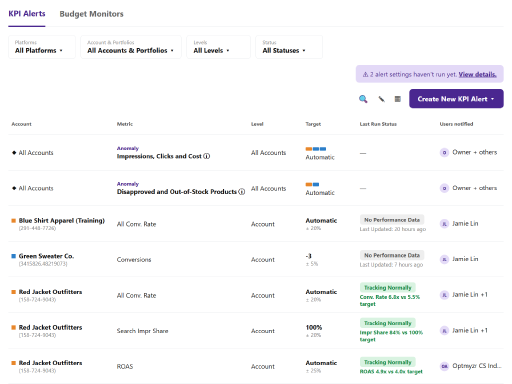Click orange platform icon in Search Impr Share row
The image size is (512, 384).
pyautogui.click(x=14, y=327)
